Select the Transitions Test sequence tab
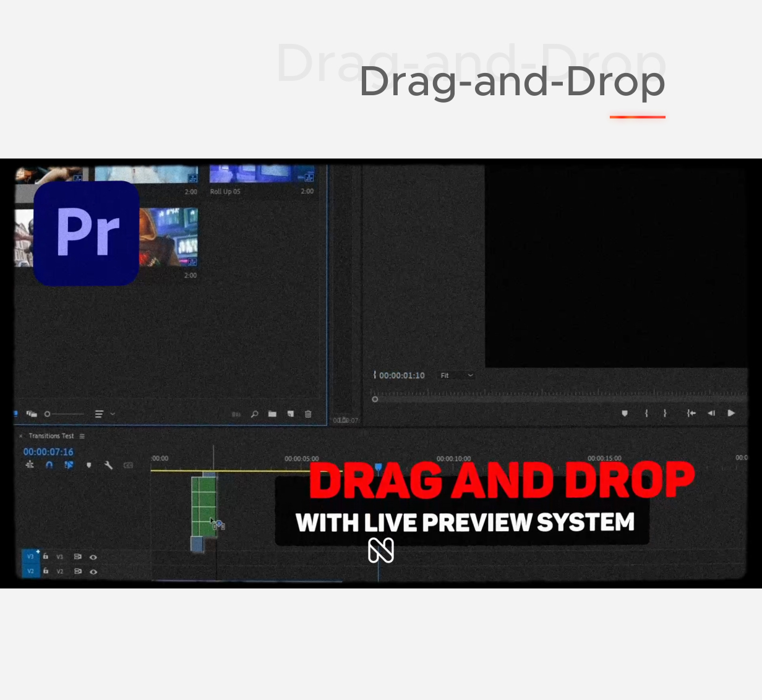The width and height of the screenshot is (762, 700). [51, 436]
